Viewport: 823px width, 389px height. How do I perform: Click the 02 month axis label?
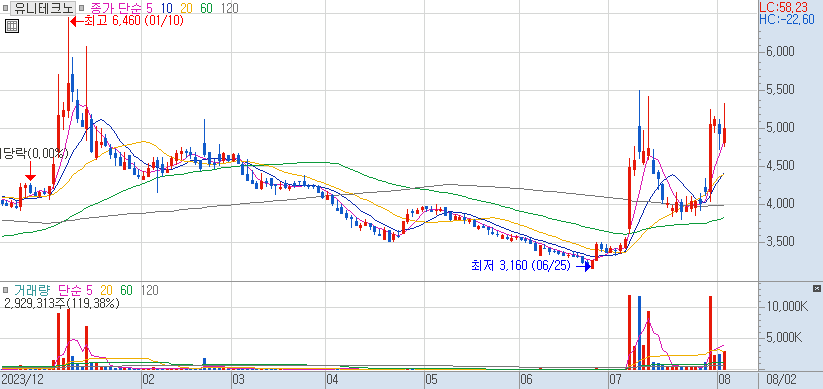click(148, 380)
